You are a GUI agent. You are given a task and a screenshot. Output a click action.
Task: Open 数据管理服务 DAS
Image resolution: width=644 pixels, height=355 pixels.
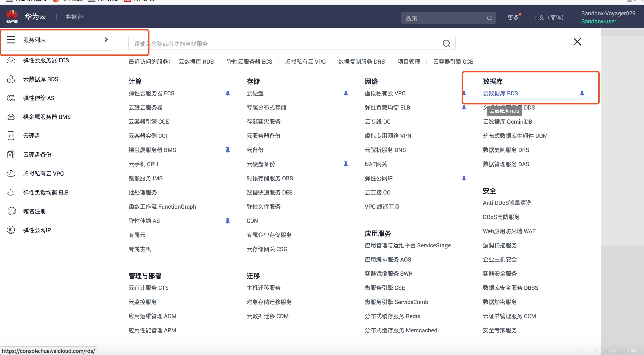(x=506, y=164)
